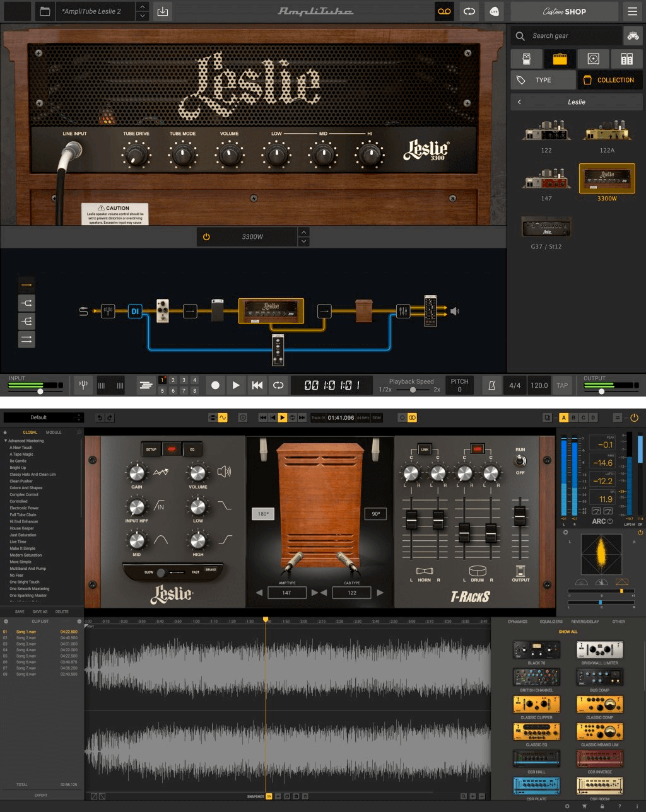The width and height of the screenshot is (646, 812).
Task: Open the preset folder browser in AmpliTube
Action: 44,11
